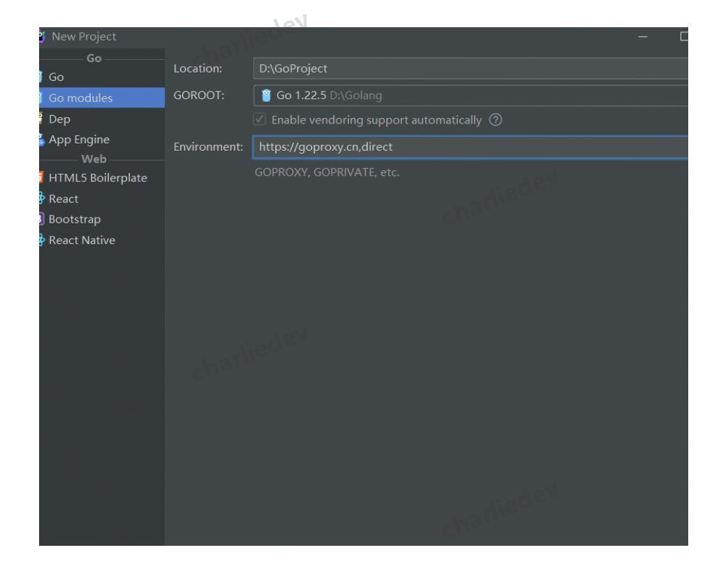The height and width of the screenshot is (573, 728).
Task: Click the GOPROXY, GOPRIVATE hint text
Action: (327, 172)
